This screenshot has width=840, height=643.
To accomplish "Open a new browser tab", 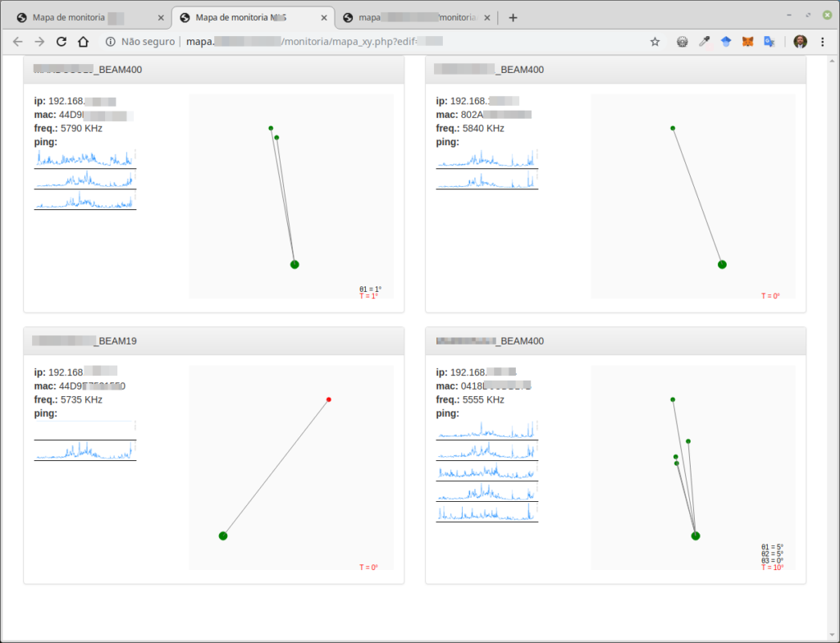I will pyautogui.click(x=514, y=17).
